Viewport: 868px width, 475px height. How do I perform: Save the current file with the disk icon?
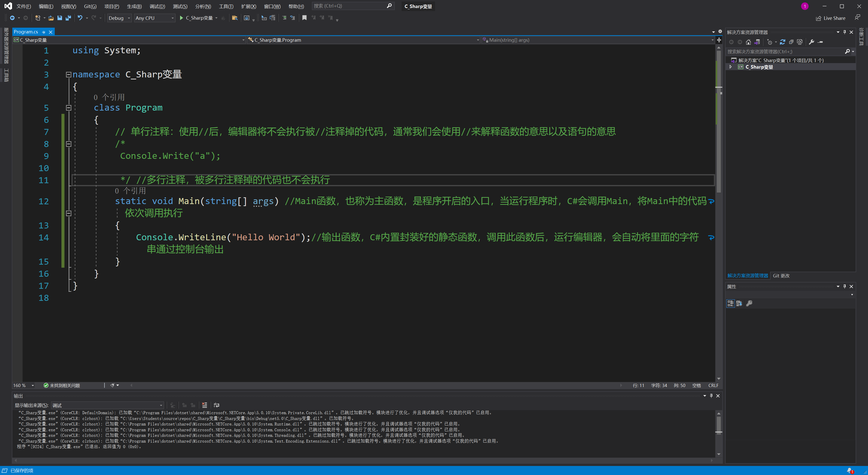click(60, 18)
